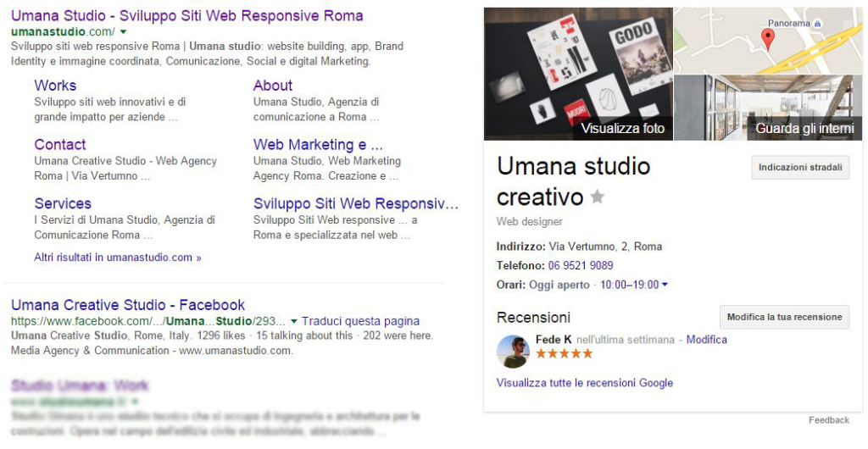Click the Fede K reviewer name
The image size is (868, 449).
tap(554, 340)
